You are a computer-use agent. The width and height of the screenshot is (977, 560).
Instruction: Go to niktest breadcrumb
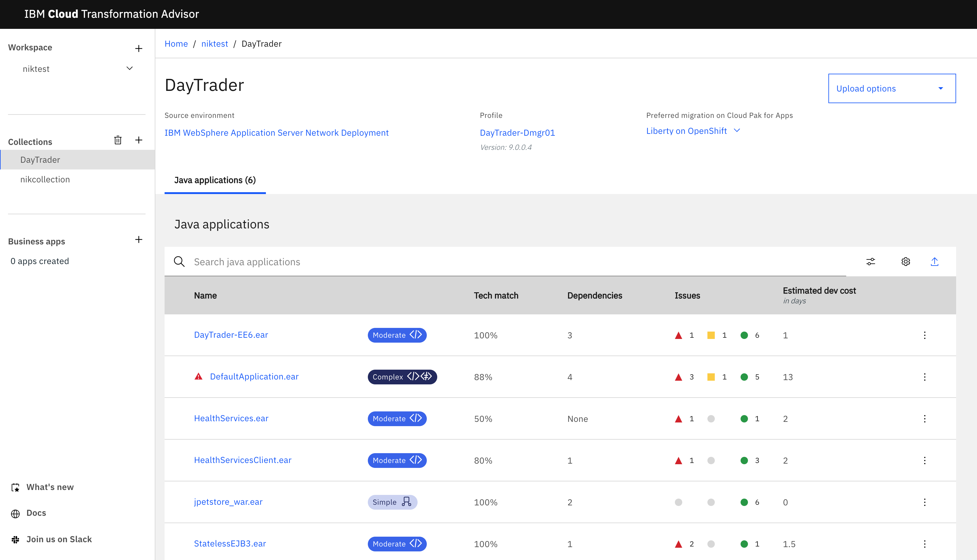(x=215, y=44)
